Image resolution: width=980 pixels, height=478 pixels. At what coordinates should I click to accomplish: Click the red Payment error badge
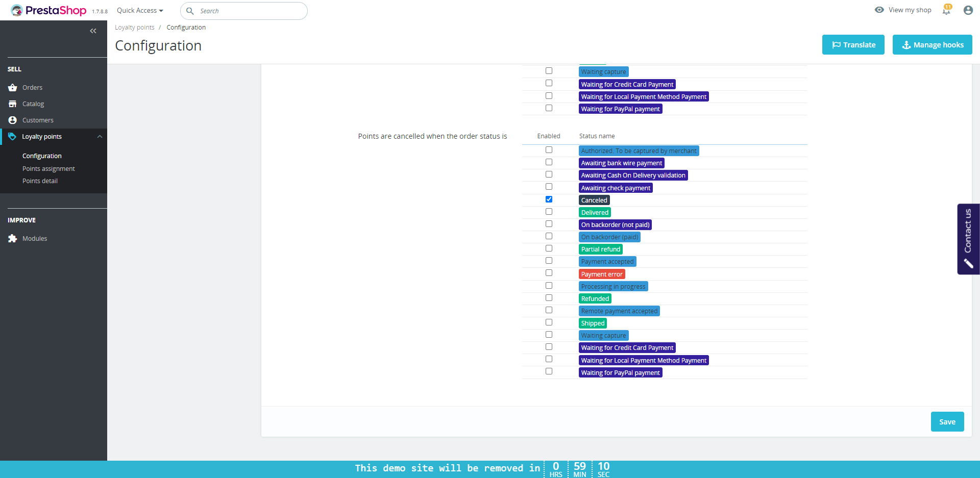[x=602, y=274]
